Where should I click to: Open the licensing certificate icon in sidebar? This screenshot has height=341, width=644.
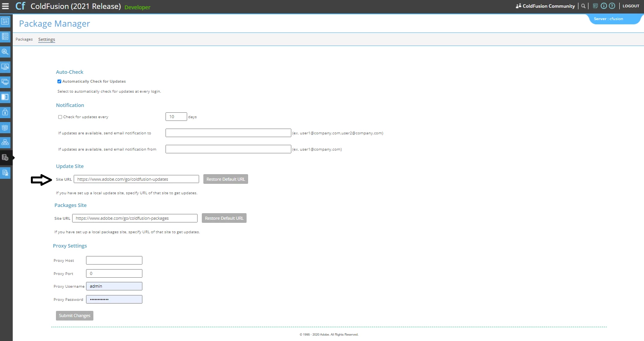5,173
